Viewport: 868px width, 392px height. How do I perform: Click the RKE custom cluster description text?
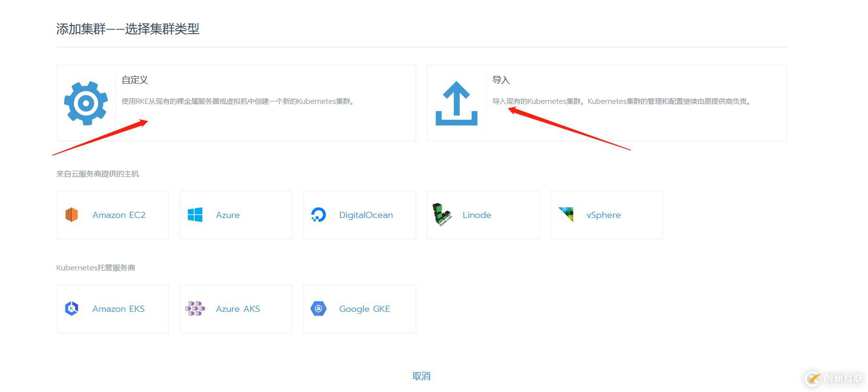pos(238,101)
